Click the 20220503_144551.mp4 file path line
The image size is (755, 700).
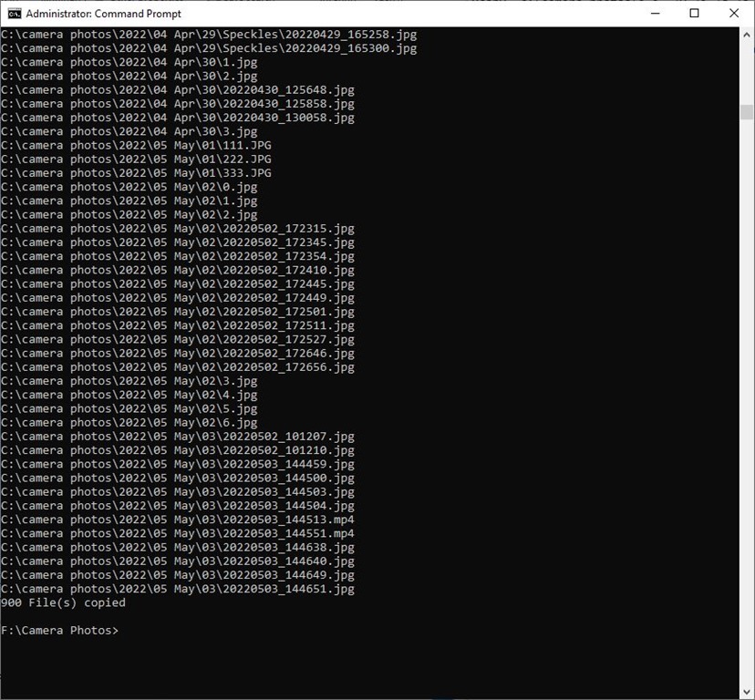point(178,533)
